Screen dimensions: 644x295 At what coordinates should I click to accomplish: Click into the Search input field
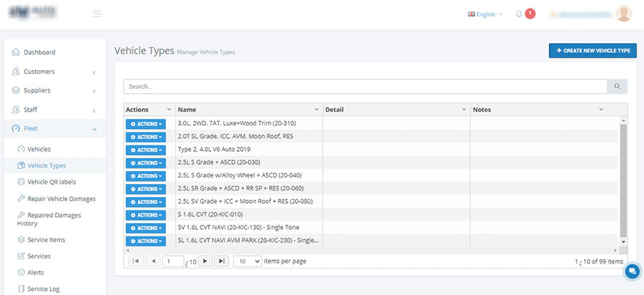(x=365, y=87)
